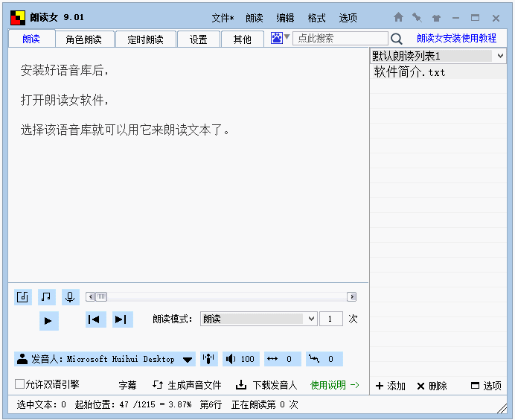
Task: Open the 选项 menu in title bar
Action: (x=348, y=18)
